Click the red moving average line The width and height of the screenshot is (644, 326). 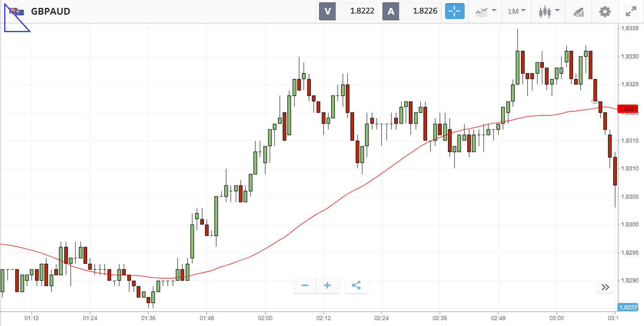(x=375, y=177)
